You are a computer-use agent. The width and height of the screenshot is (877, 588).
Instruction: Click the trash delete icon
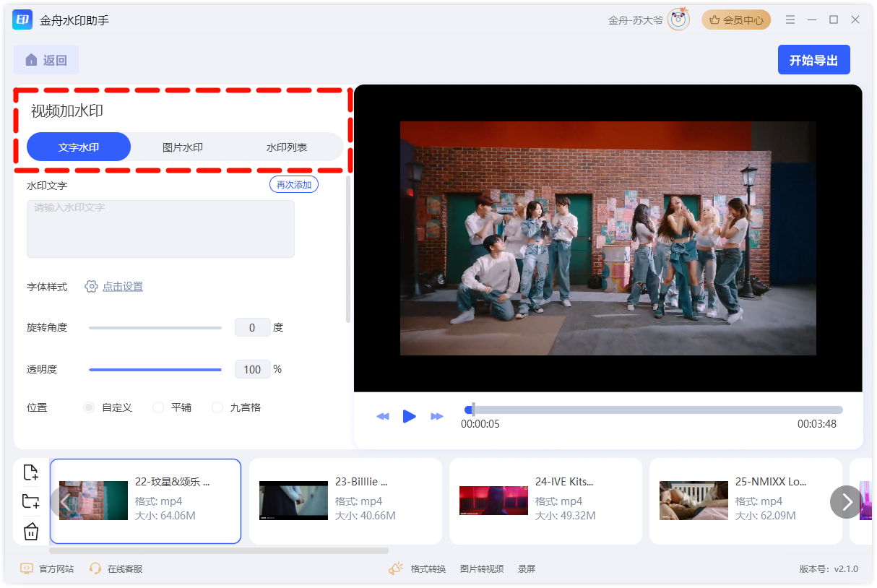coord(30,532)
